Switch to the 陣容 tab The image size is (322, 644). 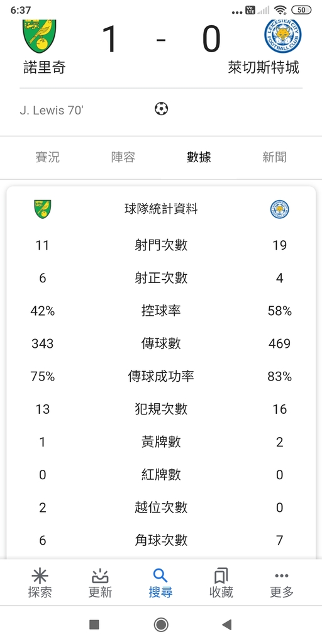coord(123,157)
